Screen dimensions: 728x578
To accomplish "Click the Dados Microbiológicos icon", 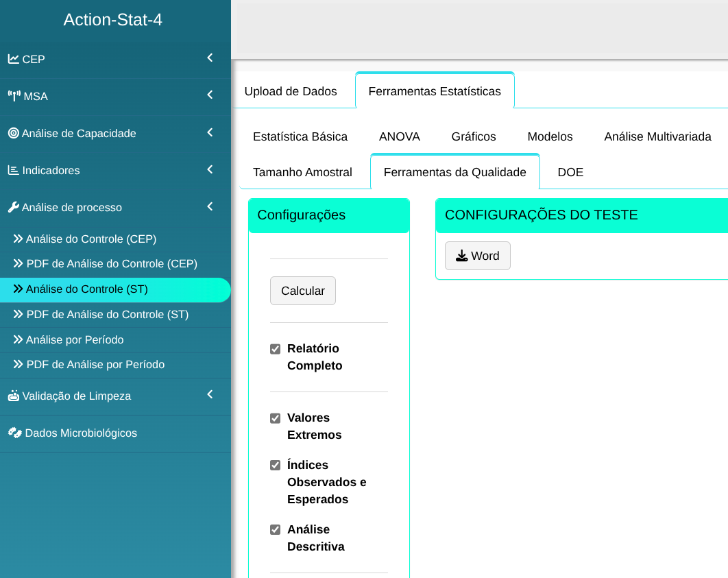I will (14, 433).
